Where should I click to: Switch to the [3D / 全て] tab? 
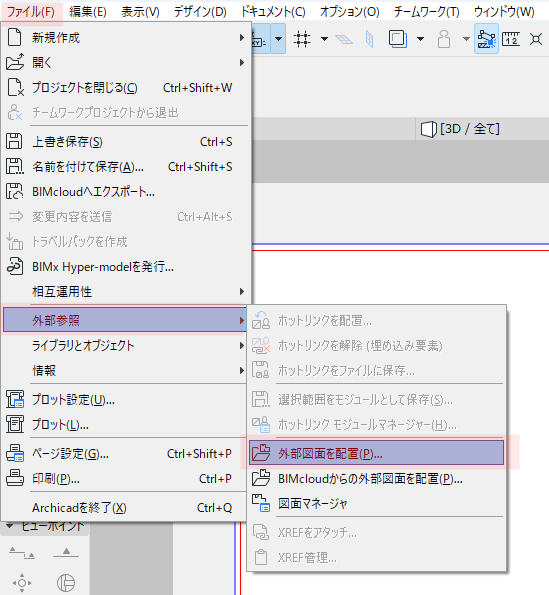coord(461,129)
